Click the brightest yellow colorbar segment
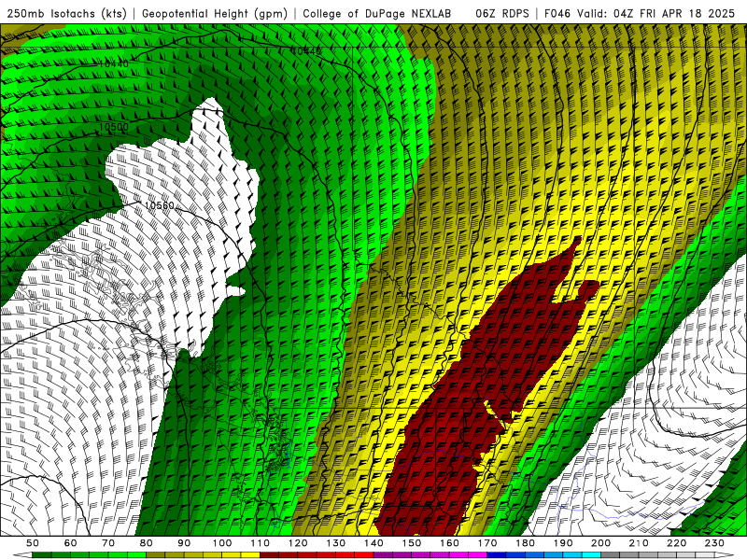Screen dimensions: 747x560 click(x=250, y=555)
